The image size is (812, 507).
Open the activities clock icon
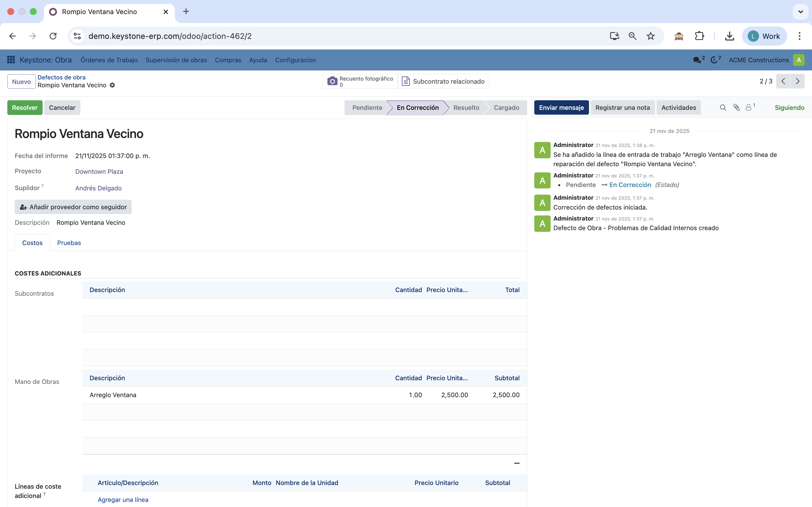[714, 60]
